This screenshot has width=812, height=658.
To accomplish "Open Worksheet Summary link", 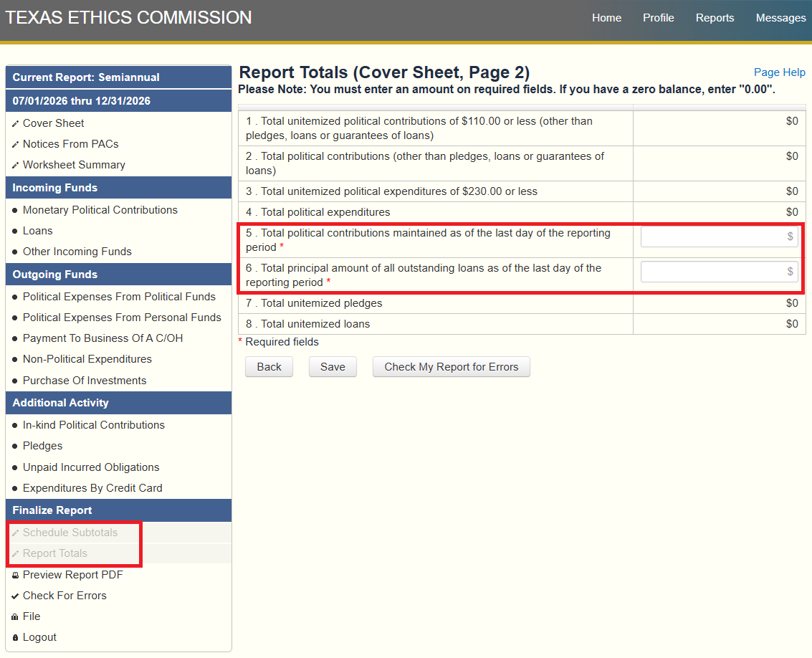I will pyautogui.click(x=74, y=165).
